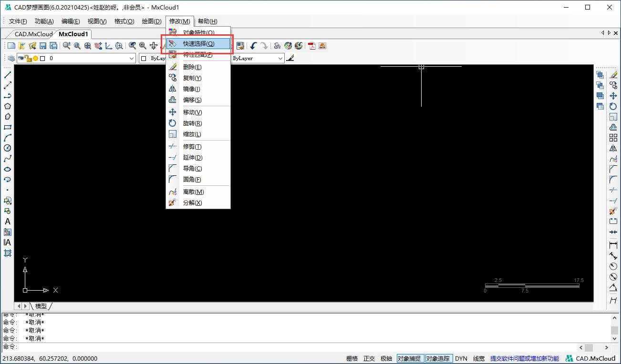621x364 pixels.
Task: Select the Arc draw tool
Action: (x=8, y=138)
